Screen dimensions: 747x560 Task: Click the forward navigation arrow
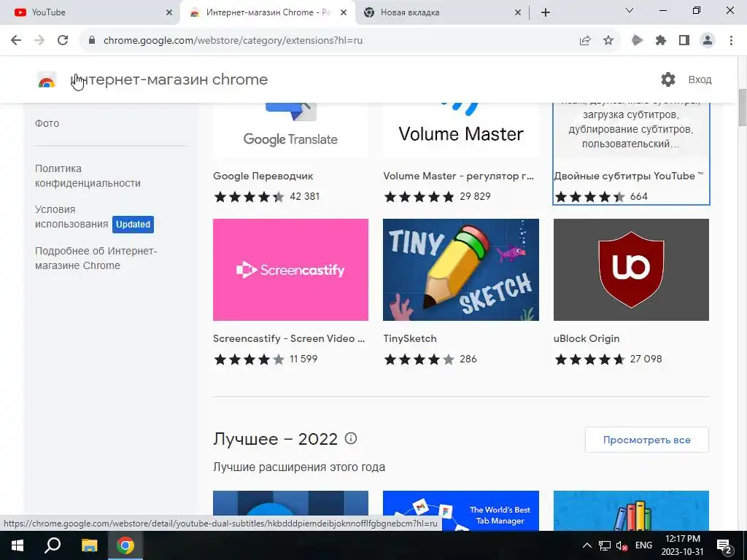coord(39,41)
